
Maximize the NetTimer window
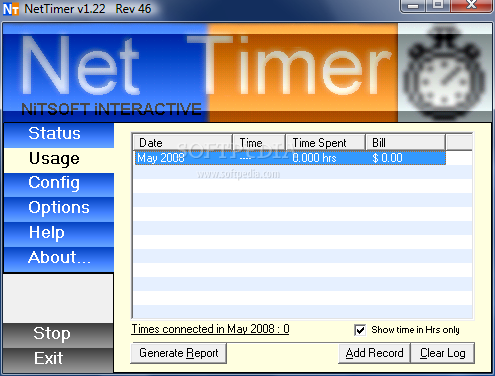438,5
